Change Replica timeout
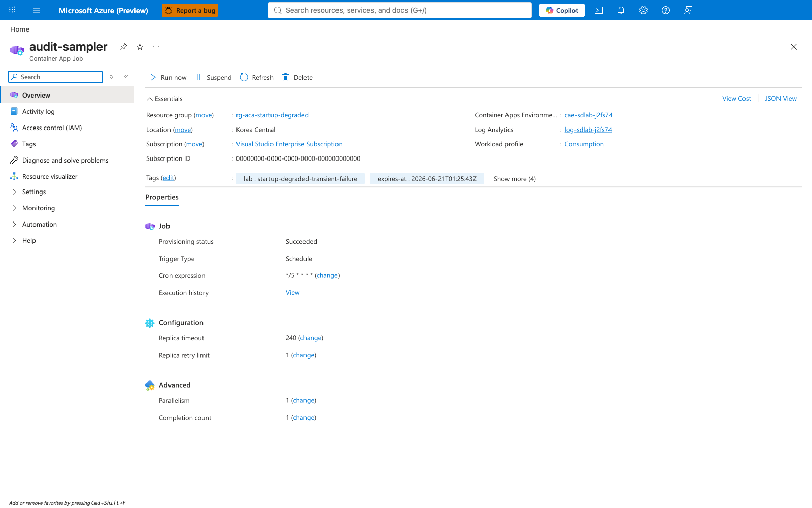The height and width of the screenshot is (508, 812). tap(311, 338)
